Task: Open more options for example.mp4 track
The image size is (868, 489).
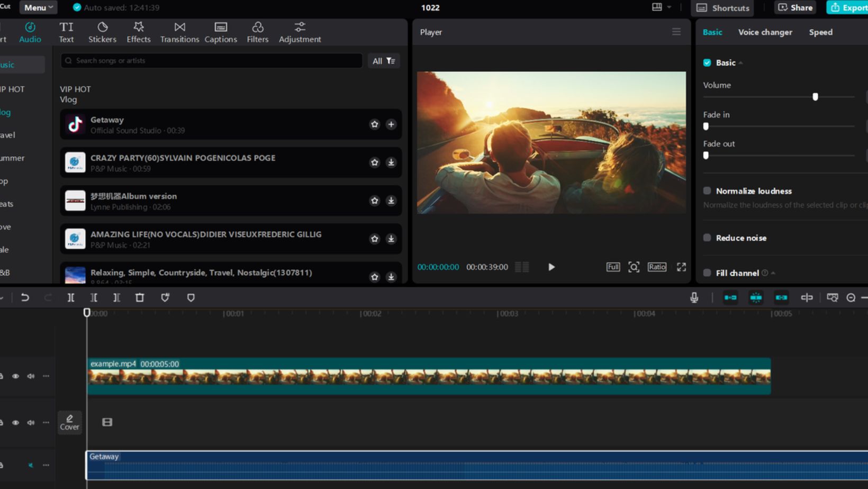Action: [x=46, y=376]
